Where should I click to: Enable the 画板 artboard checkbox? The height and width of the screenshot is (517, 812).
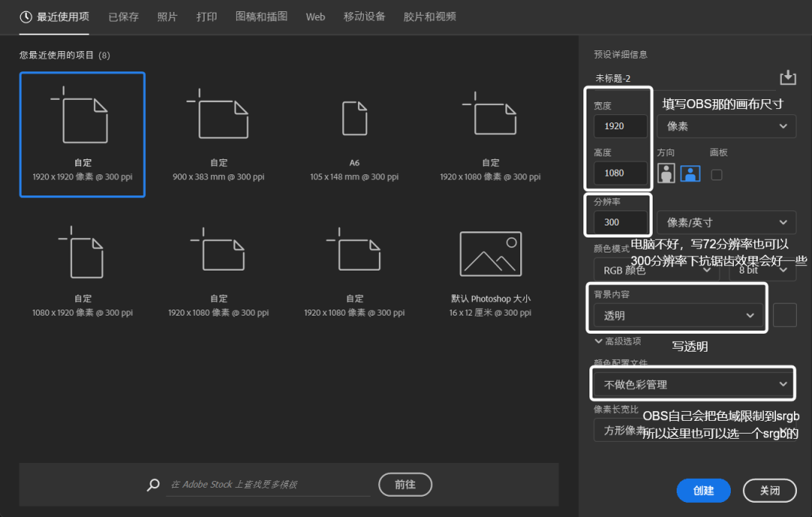717,174
